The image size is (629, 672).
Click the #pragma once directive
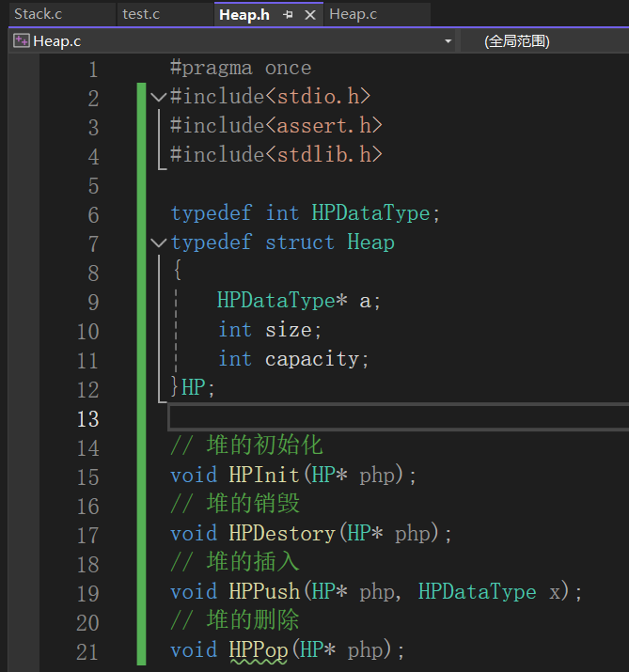coord(241,69)
